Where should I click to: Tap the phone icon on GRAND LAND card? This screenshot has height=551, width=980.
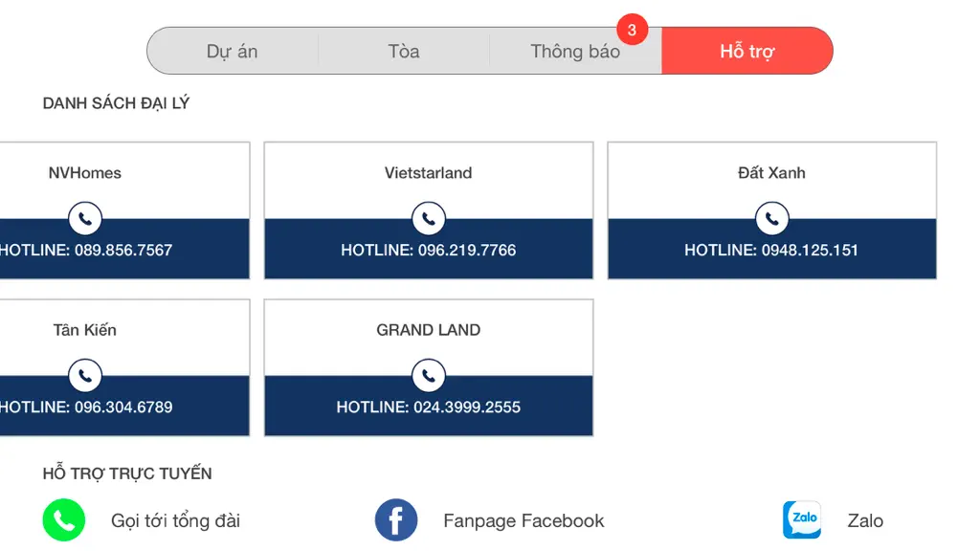coord(429,375)
